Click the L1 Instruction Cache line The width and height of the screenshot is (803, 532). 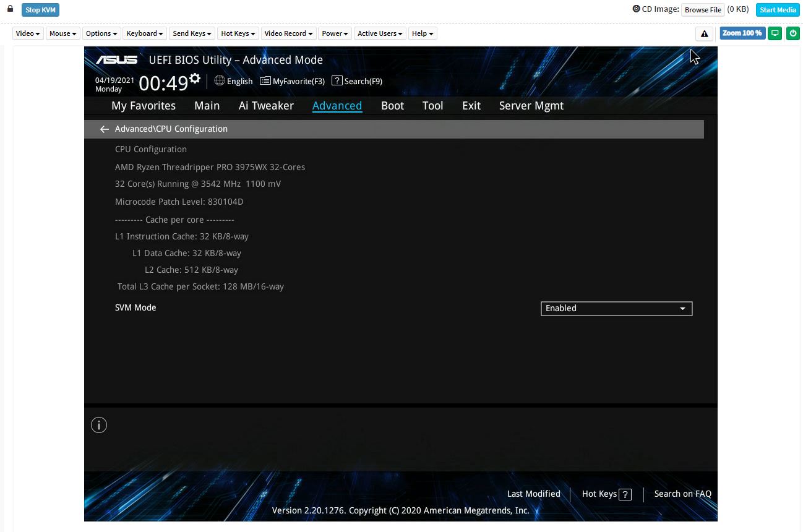(182, 236)
